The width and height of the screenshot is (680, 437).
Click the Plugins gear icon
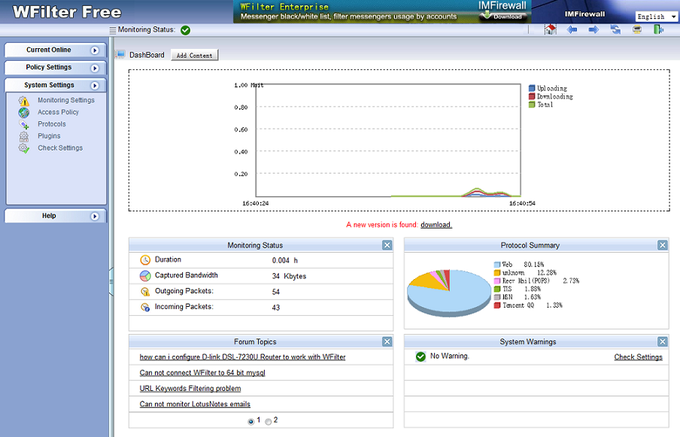[24, 137]
